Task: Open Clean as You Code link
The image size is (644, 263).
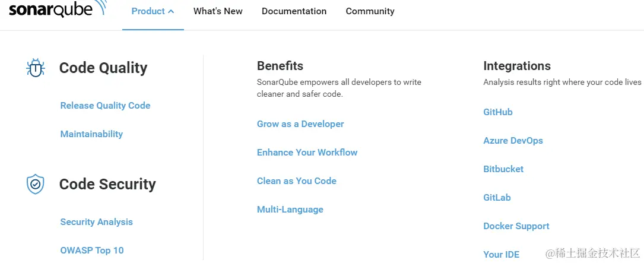Action: point(297,181)
